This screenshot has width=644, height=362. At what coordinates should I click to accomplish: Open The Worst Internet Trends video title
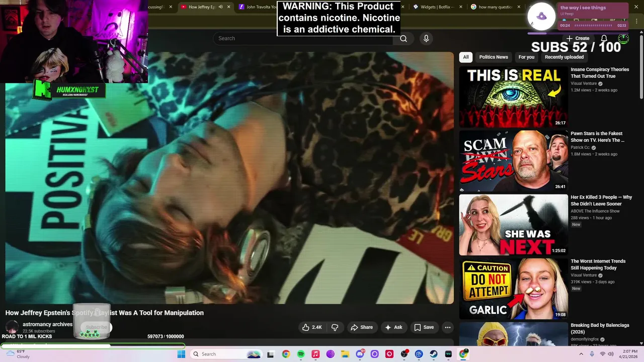(598, 264)
